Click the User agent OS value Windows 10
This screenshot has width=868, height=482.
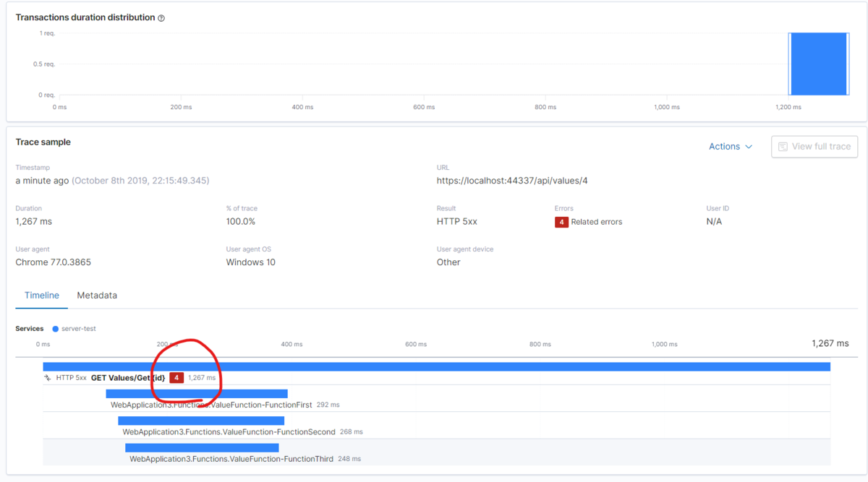click(251, 262)
